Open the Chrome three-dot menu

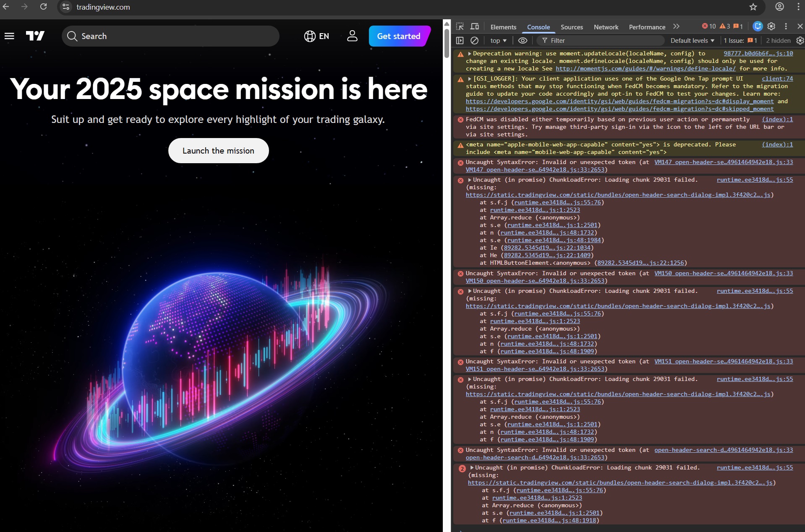798,7
